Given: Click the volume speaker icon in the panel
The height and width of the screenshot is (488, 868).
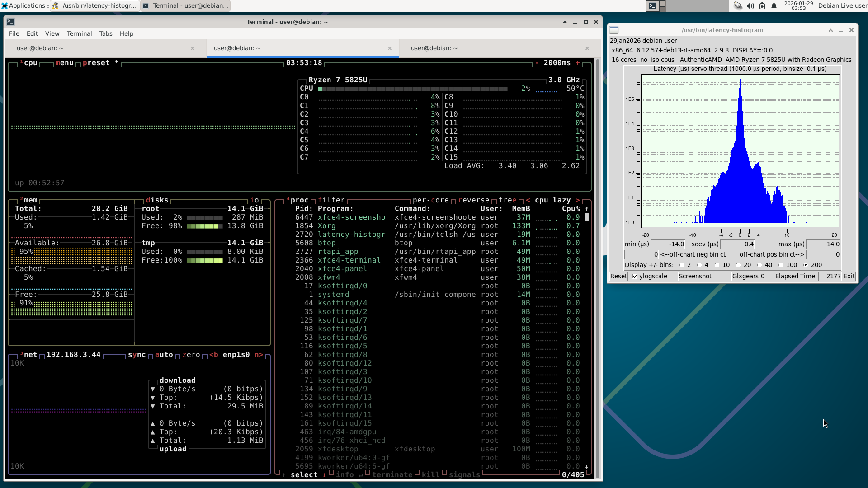Looking at the screenshot, I should 750,6.
